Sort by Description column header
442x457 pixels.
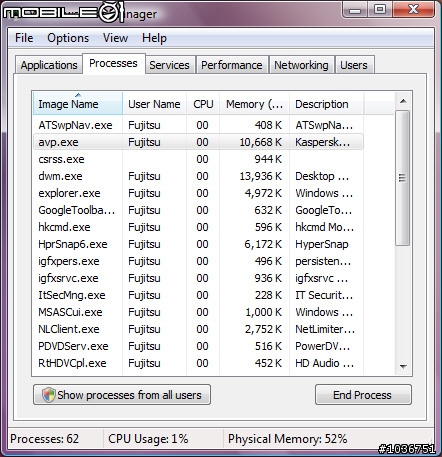tap(327, 104)
